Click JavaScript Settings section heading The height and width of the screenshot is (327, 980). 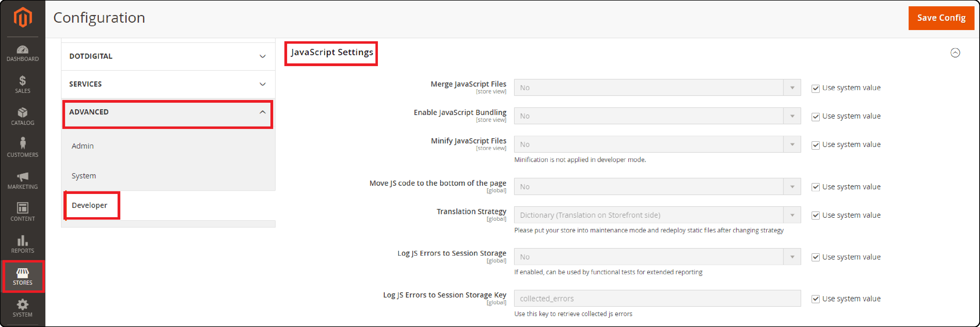coord(332,52)
